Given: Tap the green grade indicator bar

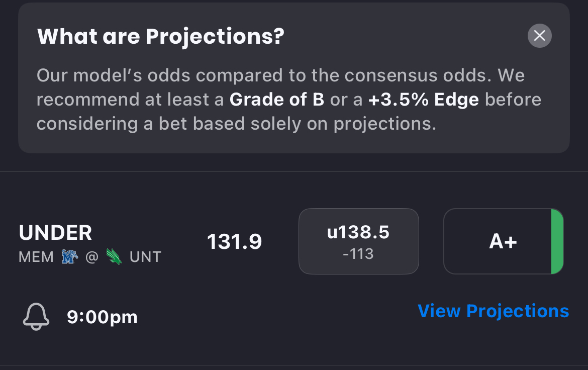Looking at the screenshot, I should (557, 241).
